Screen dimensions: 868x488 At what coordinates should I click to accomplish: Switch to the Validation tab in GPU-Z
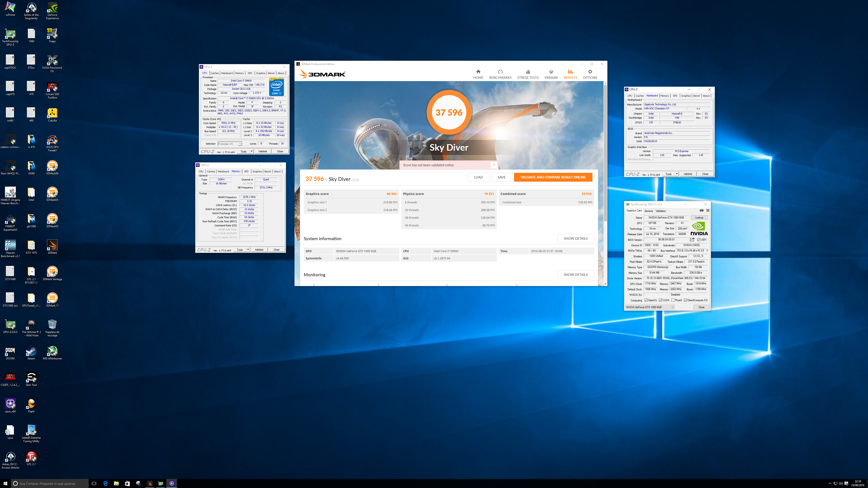click(x=661, y=211)
